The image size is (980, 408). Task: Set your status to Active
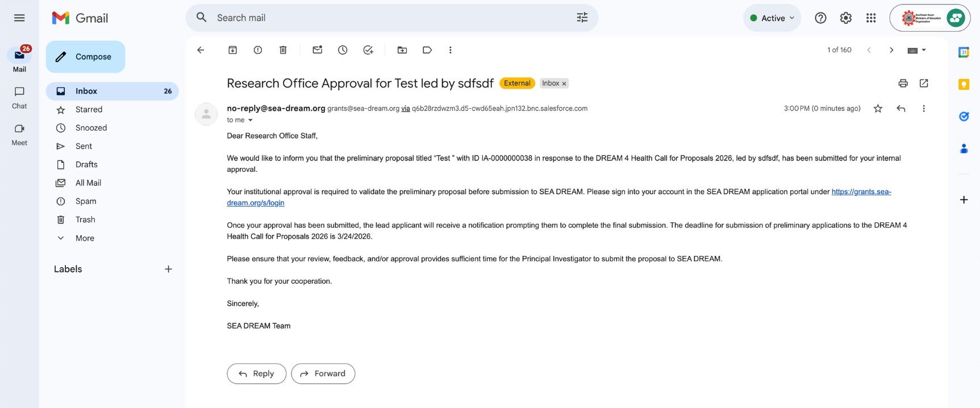772,18
